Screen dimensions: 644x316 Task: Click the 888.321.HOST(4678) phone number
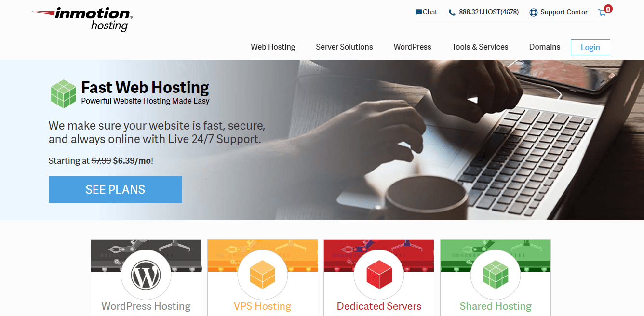(489, 13)
